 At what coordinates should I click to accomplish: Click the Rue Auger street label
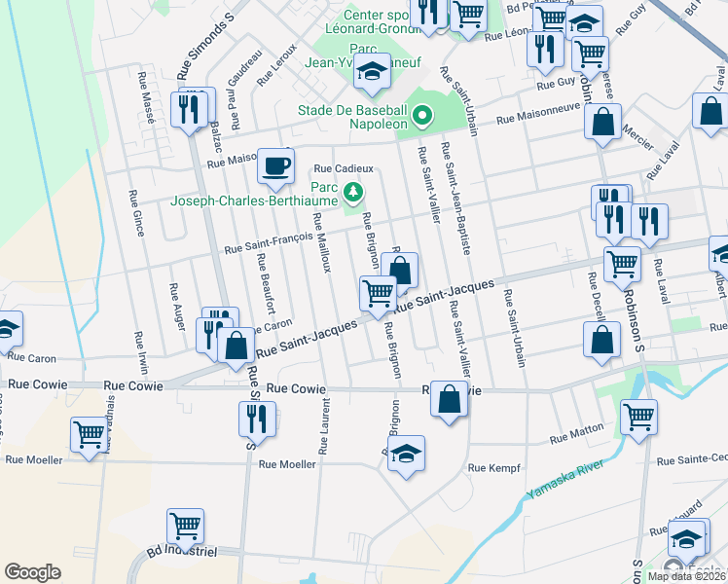(x=178, y=307)
